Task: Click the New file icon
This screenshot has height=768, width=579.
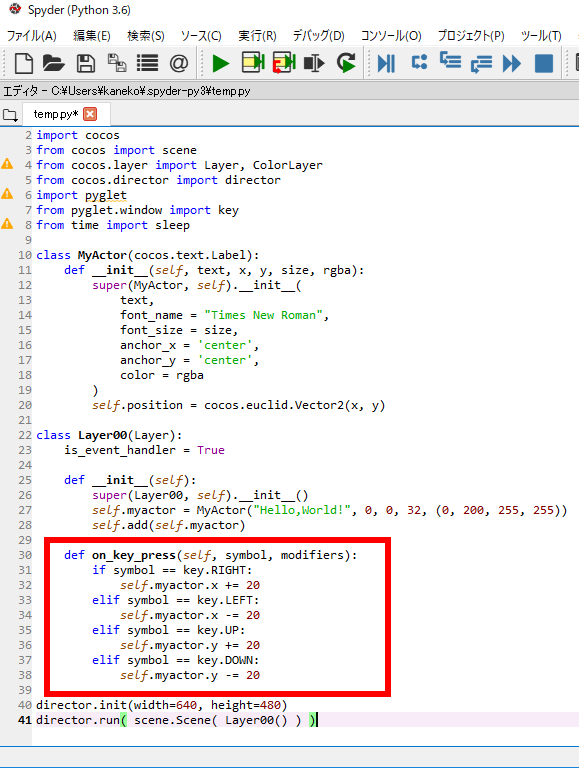Action: (x=24, y=63)
